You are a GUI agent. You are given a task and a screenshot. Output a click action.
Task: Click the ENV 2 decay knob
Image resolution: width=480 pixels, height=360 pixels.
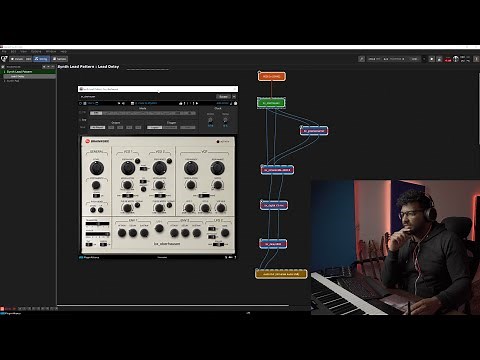coord(185,233)
